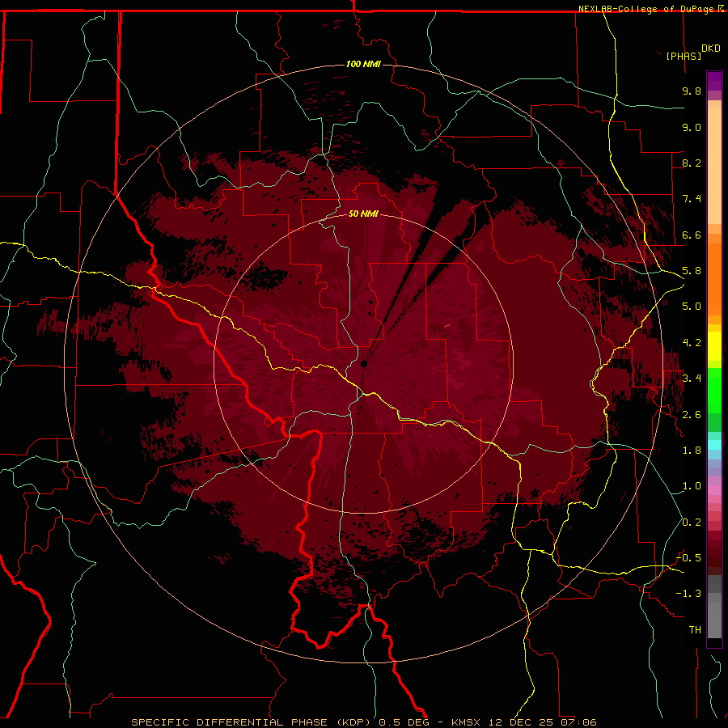This screenshot has height=728, width=728.
Task: Click the 50 NMI range ring label
Action: tap(363, 214)
